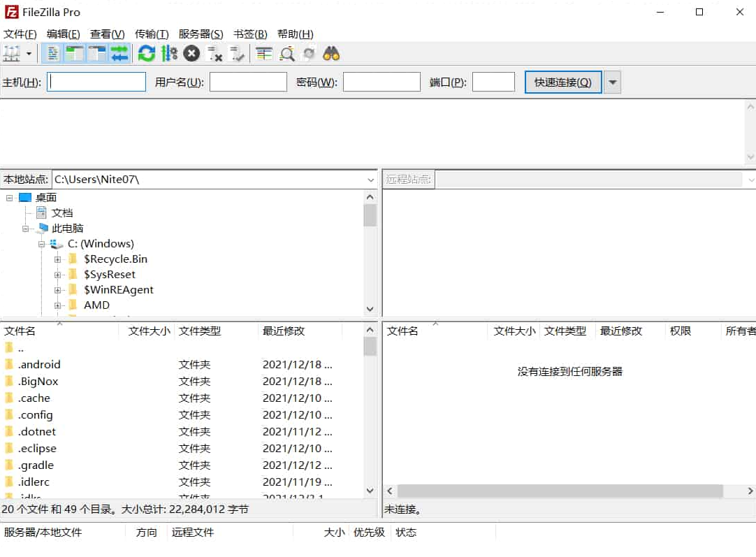Collapse the 此电脑 tree node

pyautogui.click(x=25, y=229)
